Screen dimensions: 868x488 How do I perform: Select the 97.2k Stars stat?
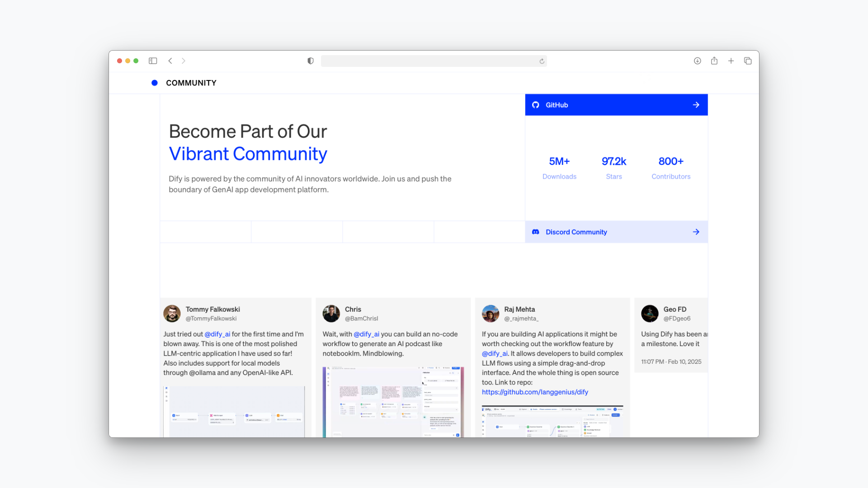[x=614, y=168]
